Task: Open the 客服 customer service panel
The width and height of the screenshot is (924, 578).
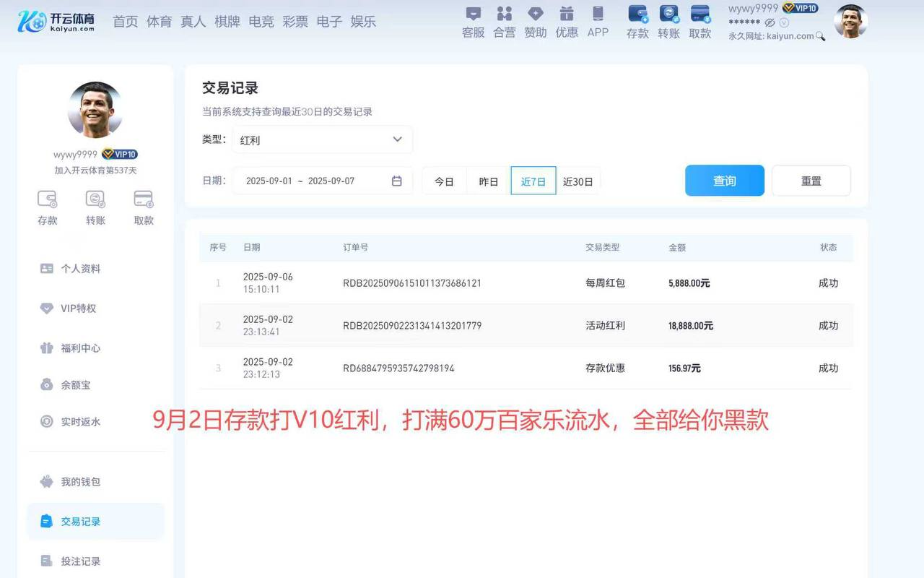Action: tap(472, 20)
